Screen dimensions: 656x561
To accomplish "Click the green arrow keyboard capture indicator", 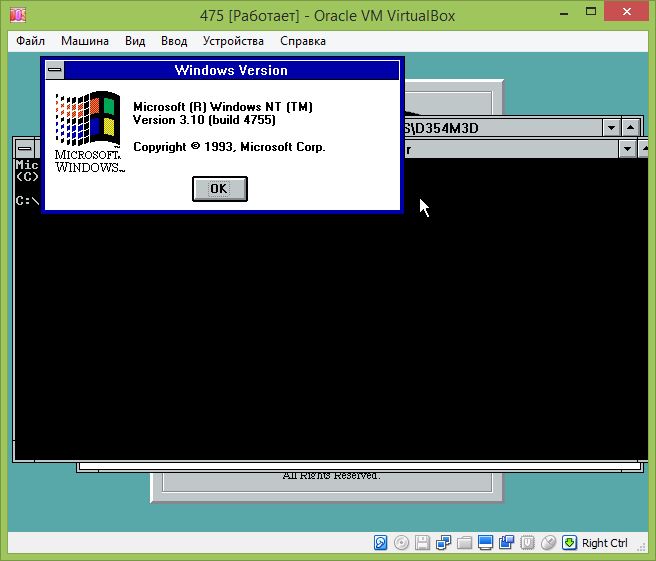I will point(569,543).
